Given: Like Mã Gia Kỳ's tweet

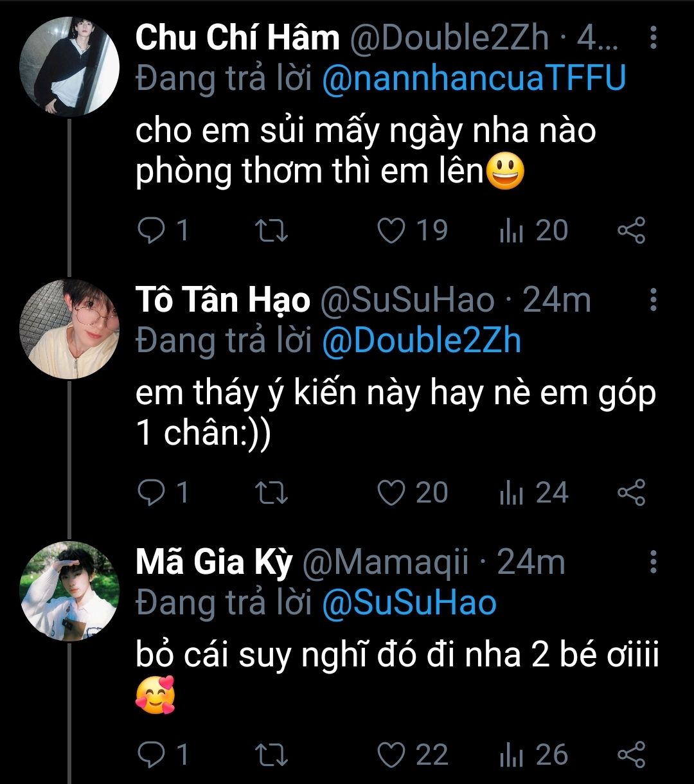Looking at the screenshot, I should (x=391, y=755).
